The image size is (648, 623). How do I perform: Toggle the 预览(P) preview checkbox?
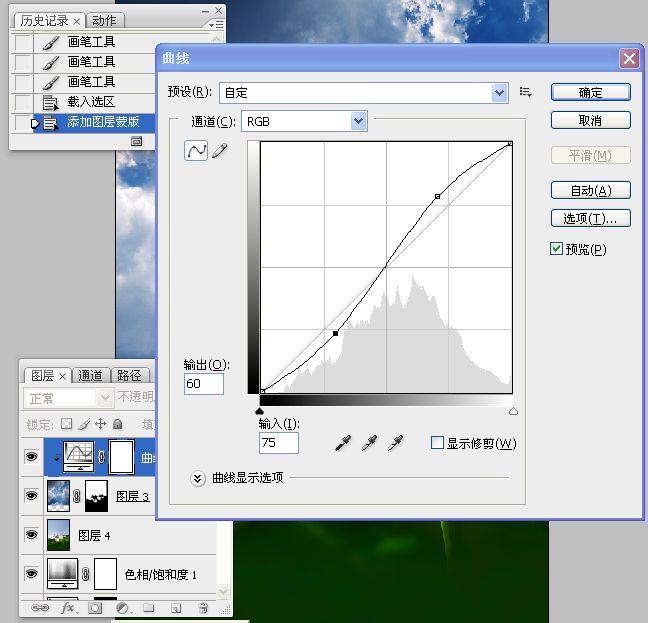pos(556,249)
